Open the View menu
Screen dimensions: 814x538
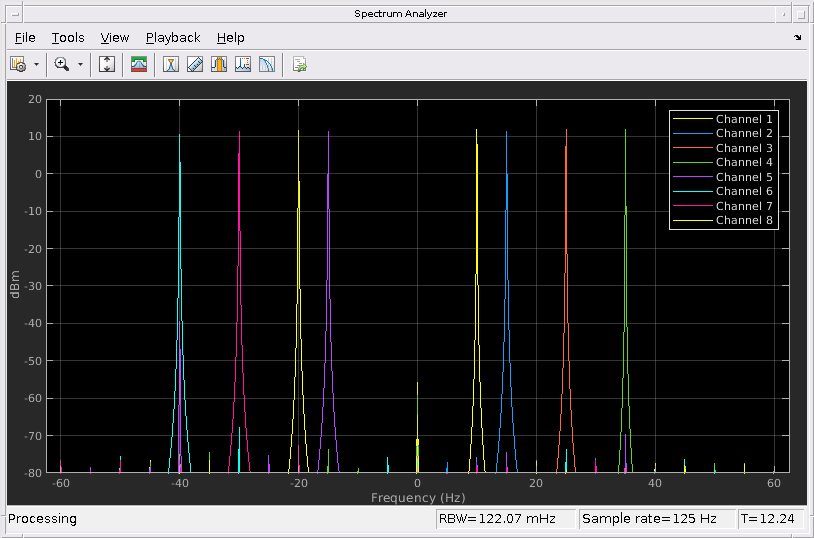(115, 38)
